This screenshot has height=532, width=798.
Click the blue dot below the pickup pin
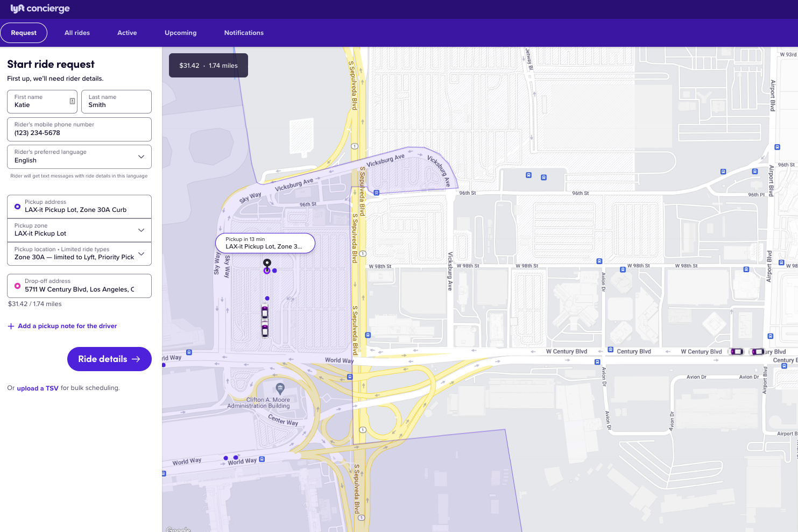point(267,298)
